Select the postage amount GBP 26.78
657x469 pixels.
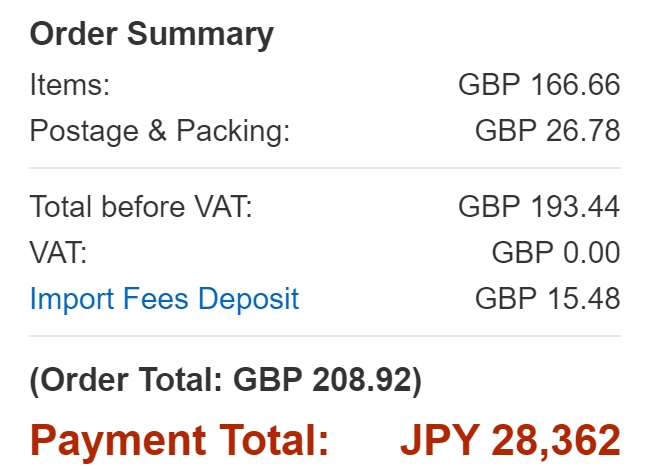click(547, 131)
